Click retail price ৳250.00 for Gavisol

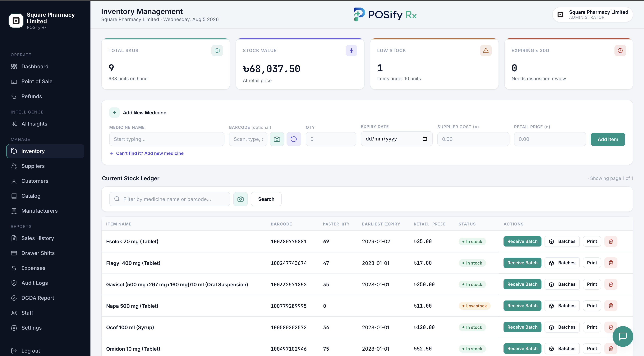424,284
